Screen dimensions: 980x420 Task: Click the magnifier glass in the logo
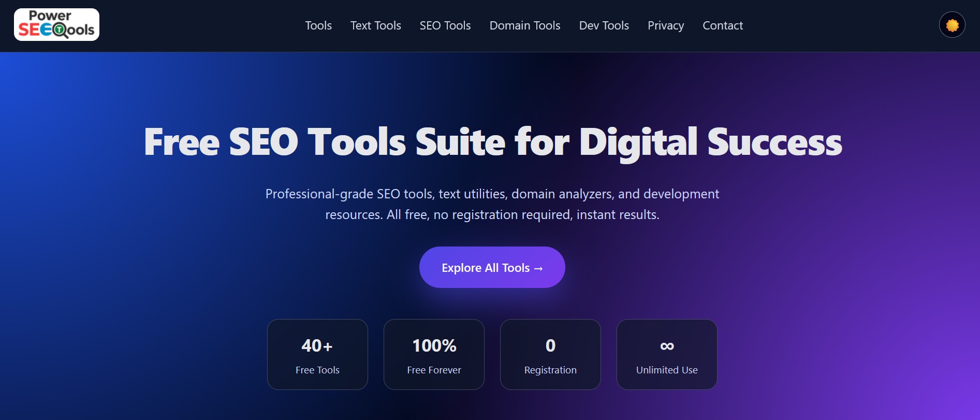click(x=61, y=31)
